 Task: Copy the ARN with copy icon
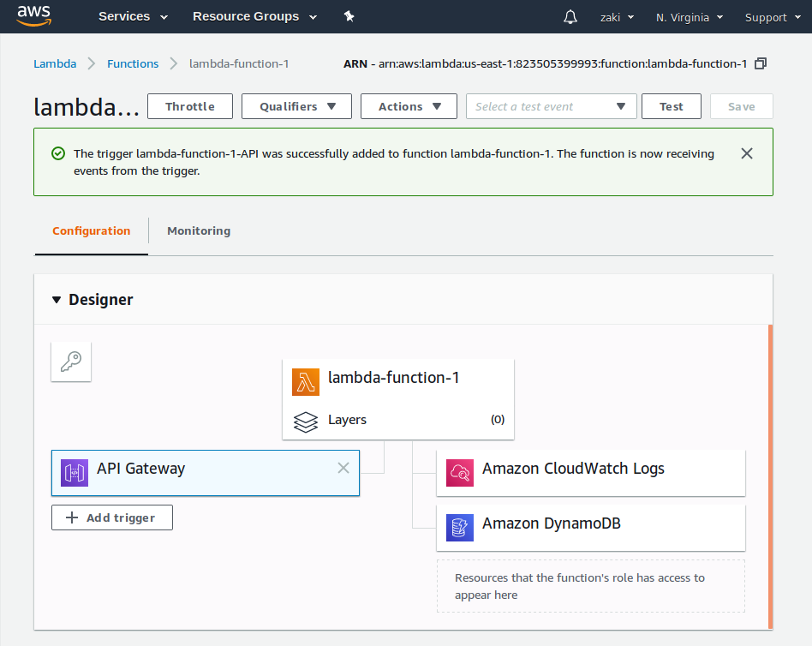pyautogui.click(x=761, y=63)
